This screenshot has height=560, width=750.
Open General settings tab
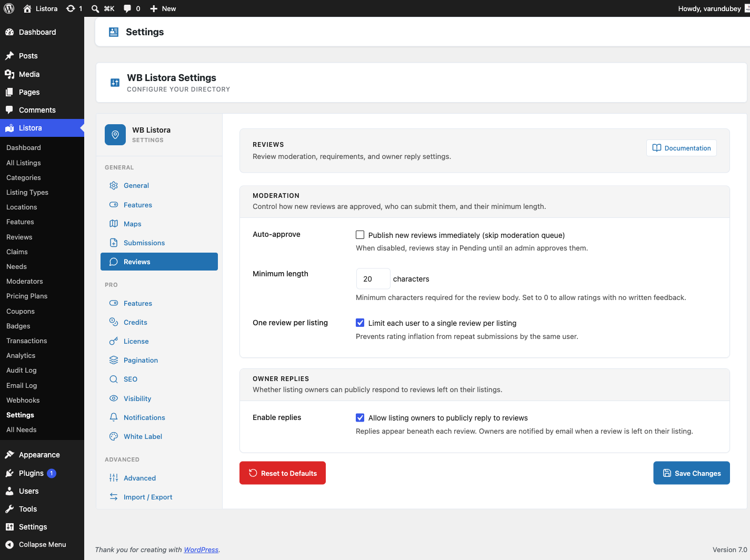click(159, 185)
